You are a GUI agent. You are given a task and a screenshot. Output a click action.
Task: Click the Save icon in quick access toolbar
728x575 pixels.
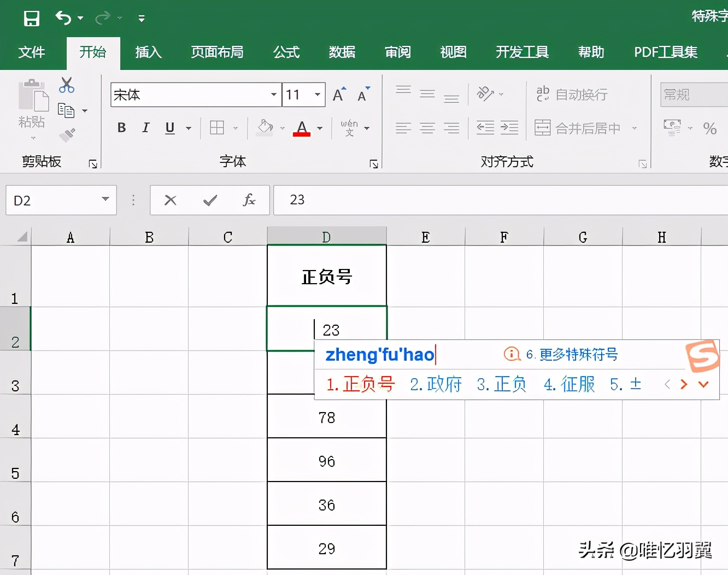click(x=32, y=19)
